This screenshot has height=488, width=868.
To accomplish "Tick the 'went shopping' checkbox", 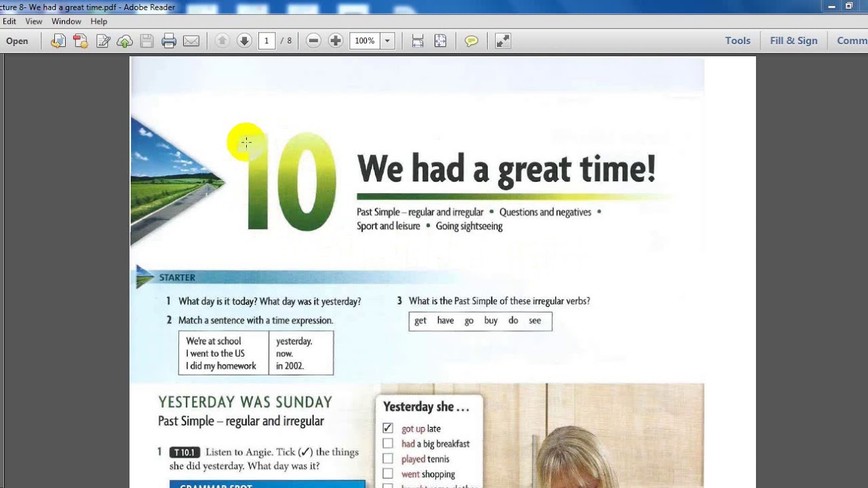I will [388, 474].
